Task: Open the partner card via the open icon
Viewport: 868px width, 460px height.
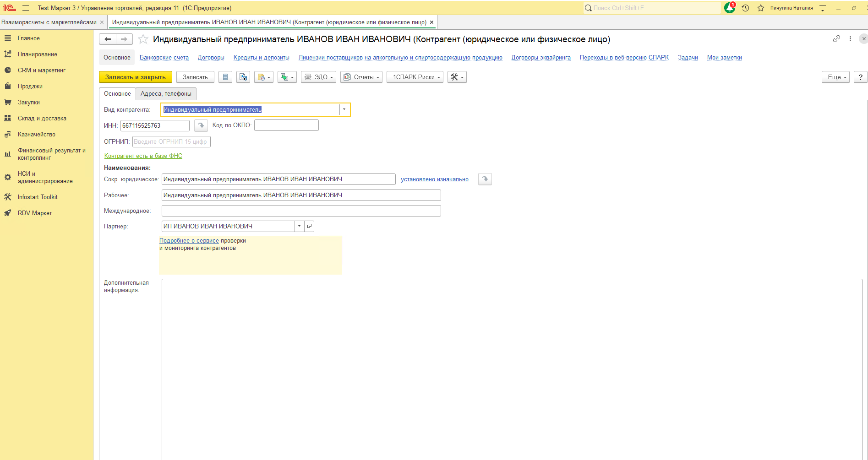Action: 309,226
